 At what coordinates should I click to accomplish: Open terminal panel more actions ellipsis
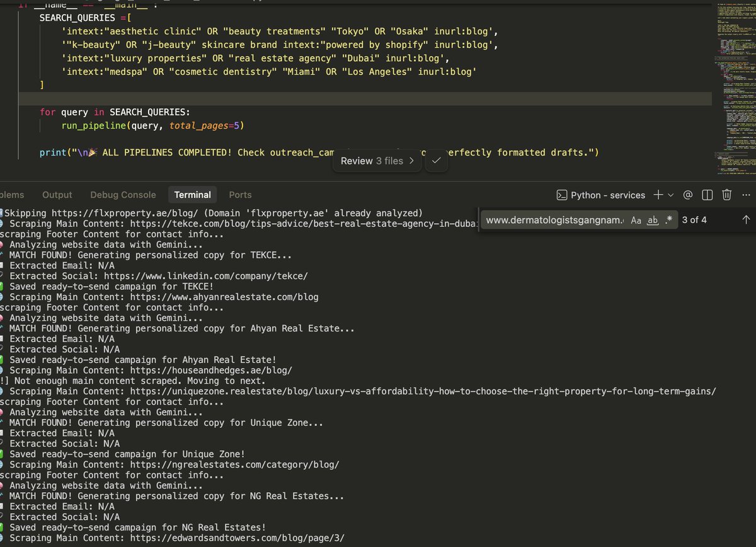(746, 195)
